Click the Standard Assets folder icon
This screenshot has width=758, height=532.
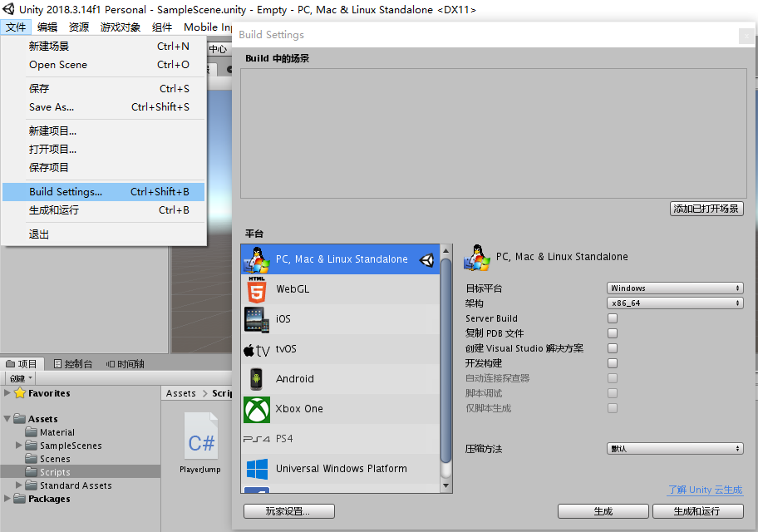[32, 485]
